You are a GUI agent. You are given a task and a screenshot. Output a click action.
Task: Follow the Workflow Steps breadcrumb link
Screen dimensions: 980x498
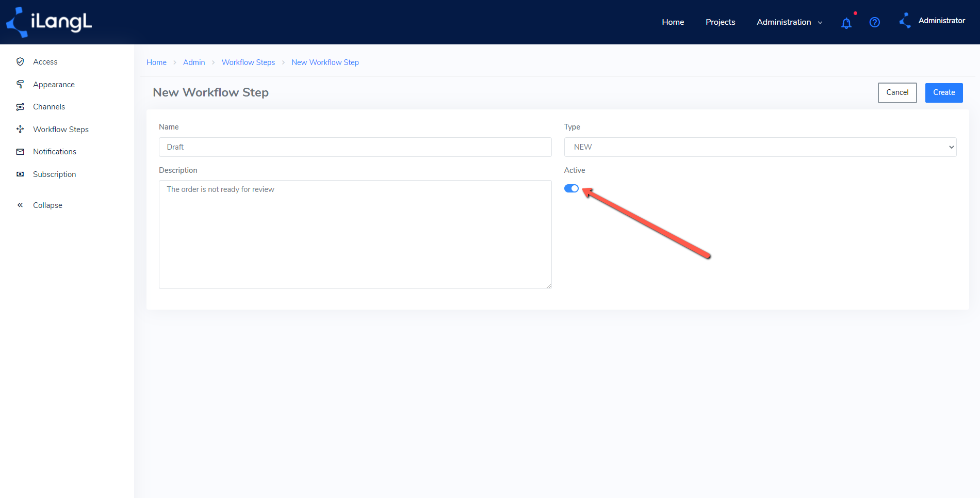coord(248,62)
